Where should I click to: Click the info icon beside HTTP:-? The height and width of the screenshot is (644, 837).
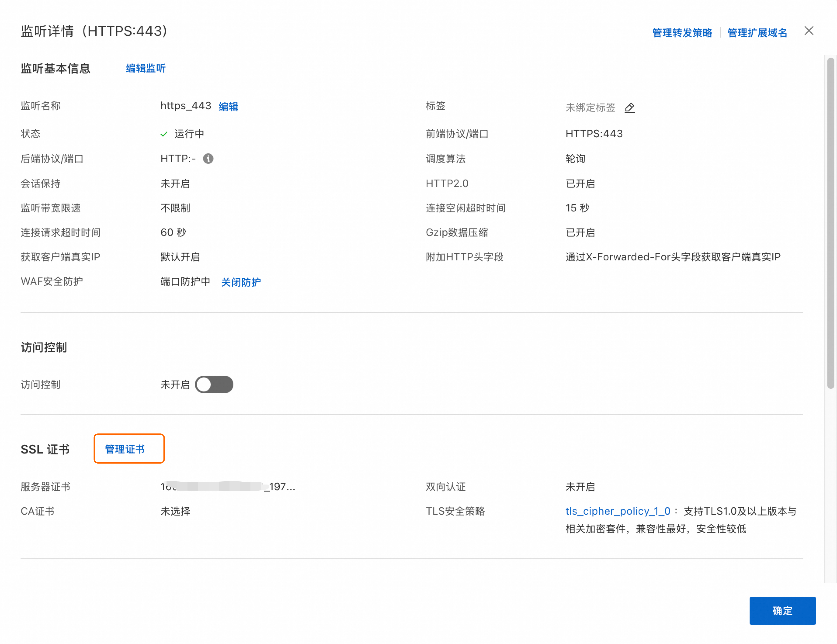pyautogui.click(x=208, y=159)
